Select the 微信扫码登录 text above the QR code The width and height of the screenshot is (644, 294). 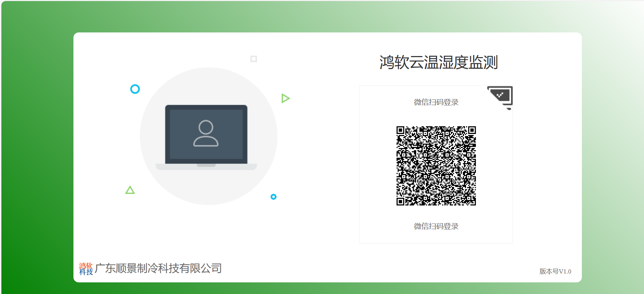(436, 102)
